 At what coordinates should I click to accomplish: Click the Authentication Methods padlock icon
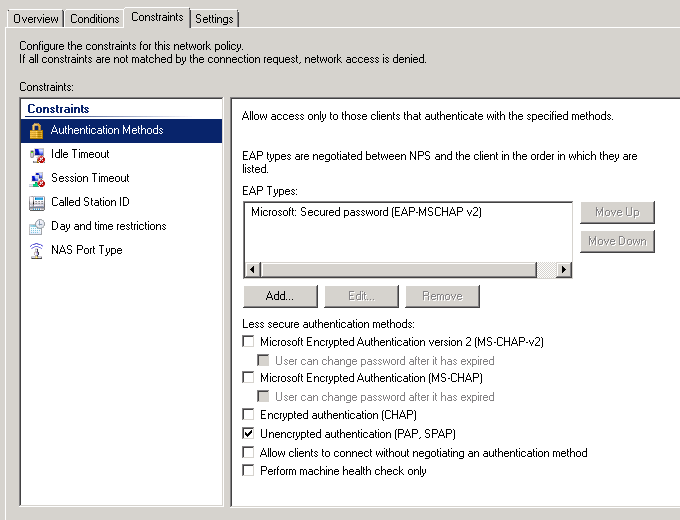37,131
